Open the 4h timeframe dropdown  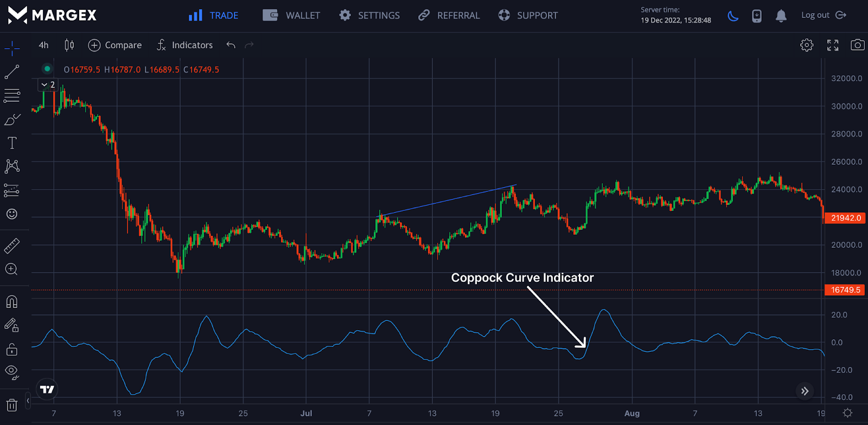(x=43, y=45)
